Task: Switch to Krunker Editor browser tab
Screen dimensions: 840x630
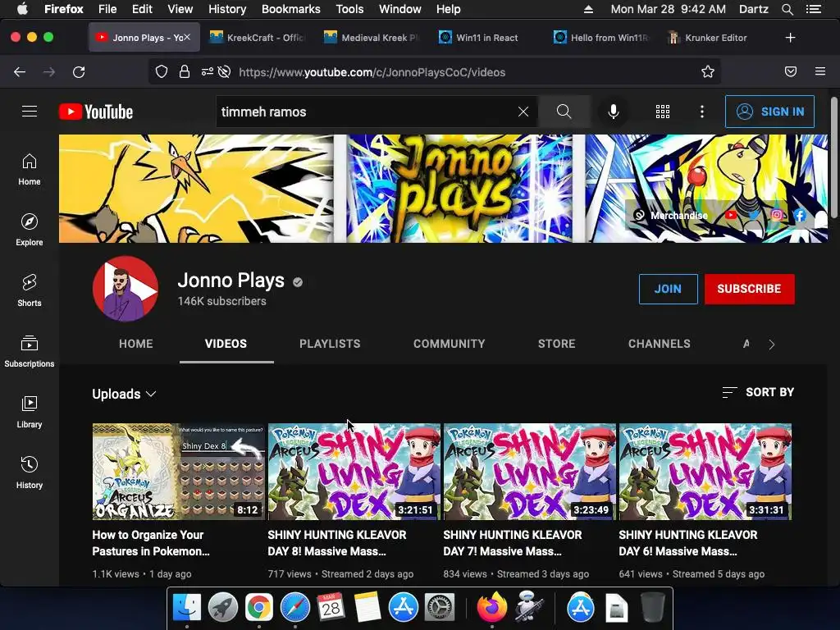Action: click(x=715, y=38)
